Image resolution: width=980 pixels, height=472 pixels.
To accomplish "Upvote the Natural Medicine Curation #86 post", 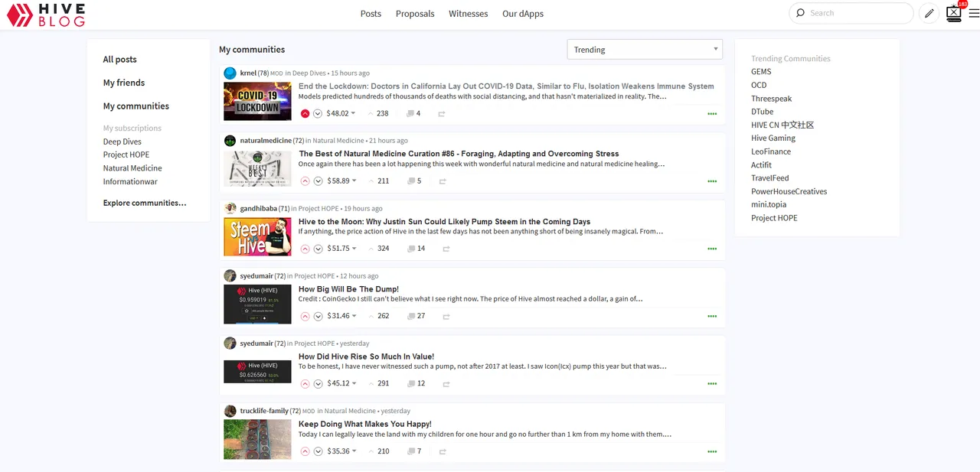I will tap(305, 181).
